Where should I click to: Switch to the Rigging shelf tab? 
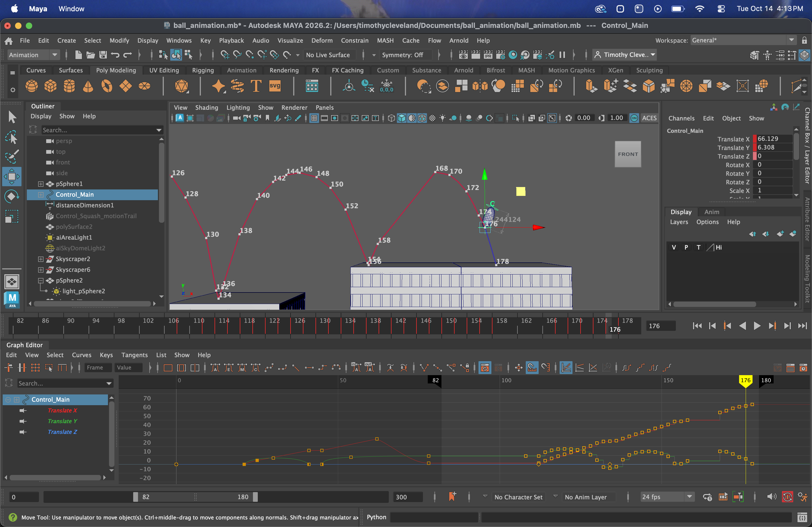point(203,70)
